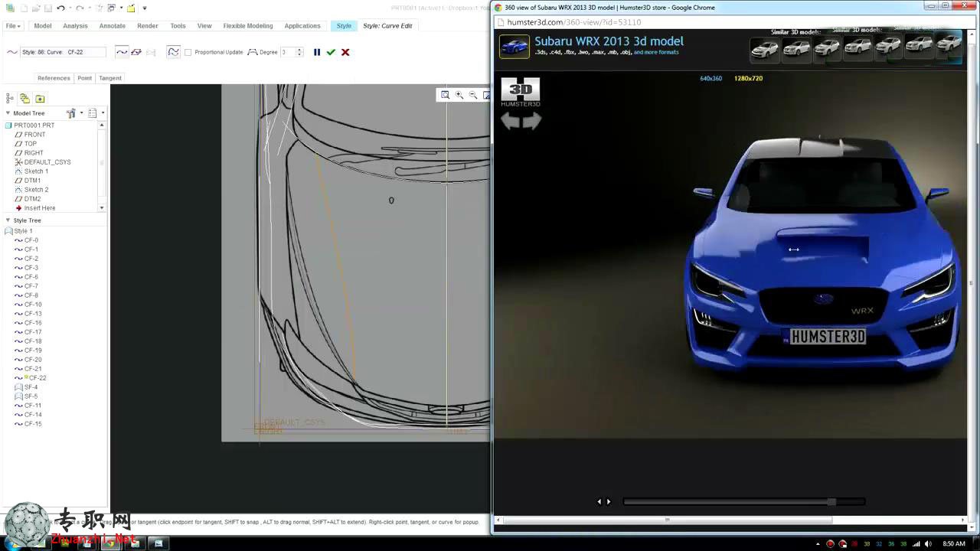Click the Degree spinner arrows
Image resolution: width=980 pixels, height=551 pixels.
pos(299,52)
